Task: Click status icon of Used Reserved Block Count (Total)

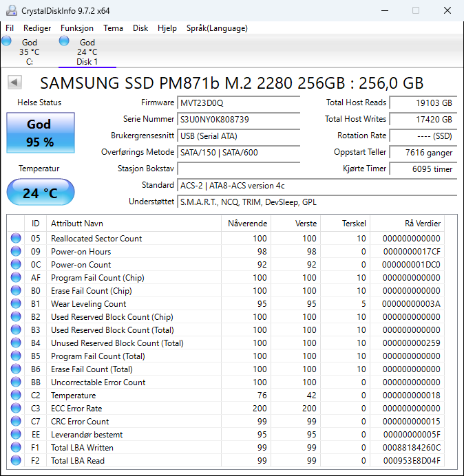Action: 16,329
